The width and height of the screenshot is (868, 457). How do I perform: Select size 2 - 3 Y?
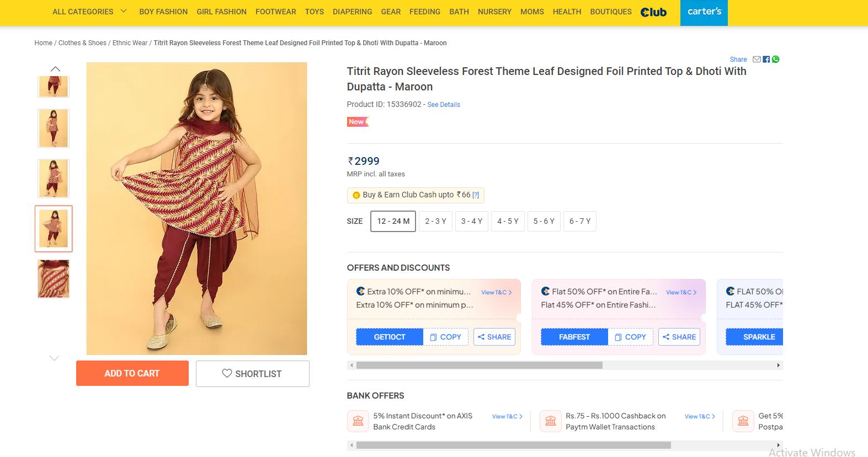coord(435,221)
